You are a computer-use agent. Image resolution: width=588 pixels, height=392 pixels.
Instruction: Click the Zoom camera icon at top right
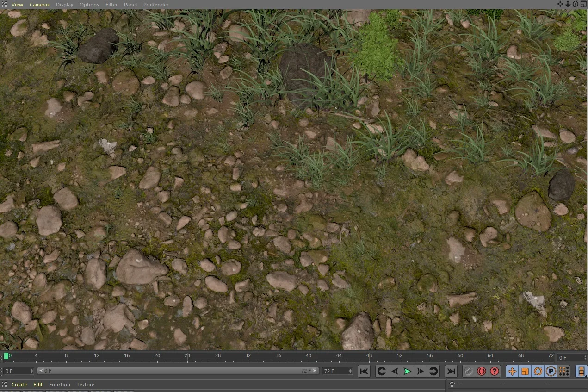567,4
